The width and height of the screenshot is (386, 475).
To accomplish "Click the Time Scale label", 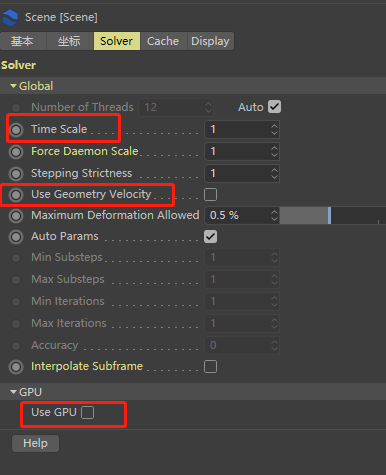I will [x=59, y=129].
